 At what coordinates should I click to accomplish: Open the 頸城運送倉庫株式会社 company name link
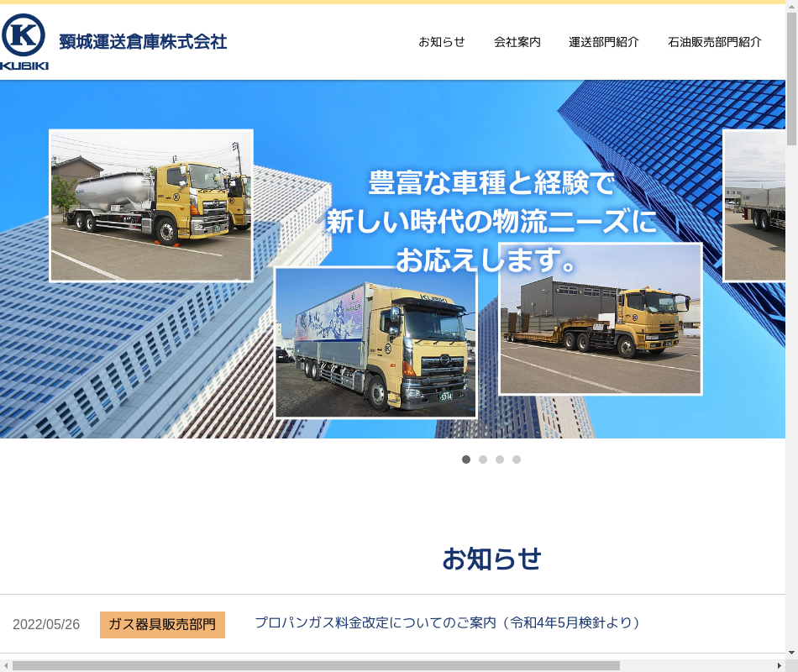(x=143, y=42)
